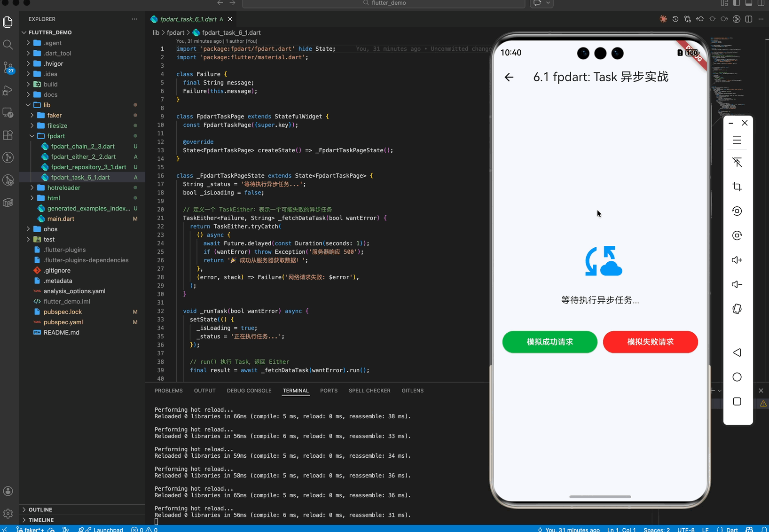This screenshot has height=532, width=769.
Task: Expand the ohos folder
Action: 28,229
